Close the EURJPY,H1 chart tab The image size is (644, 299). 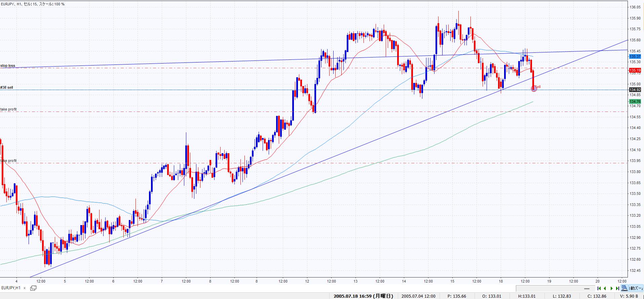25,288
